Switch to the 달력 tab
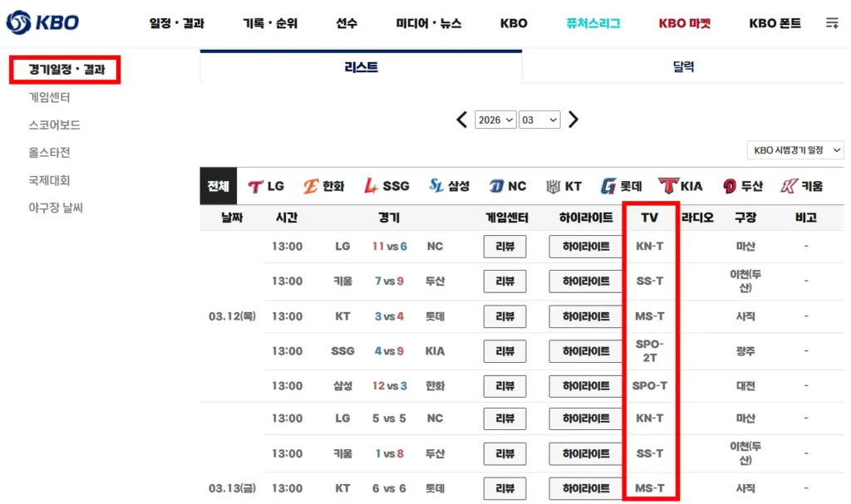This screenshot has height=504, width=851. (683, 66)
